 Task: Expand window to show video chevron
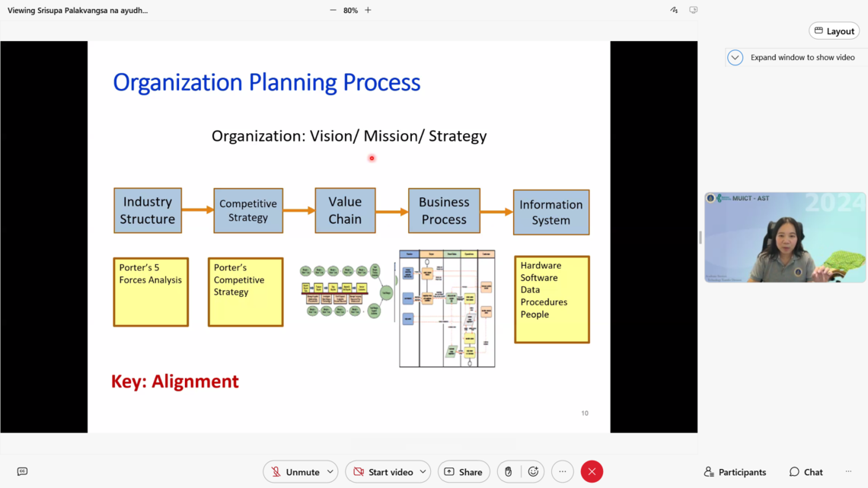(x=735, y=58)
